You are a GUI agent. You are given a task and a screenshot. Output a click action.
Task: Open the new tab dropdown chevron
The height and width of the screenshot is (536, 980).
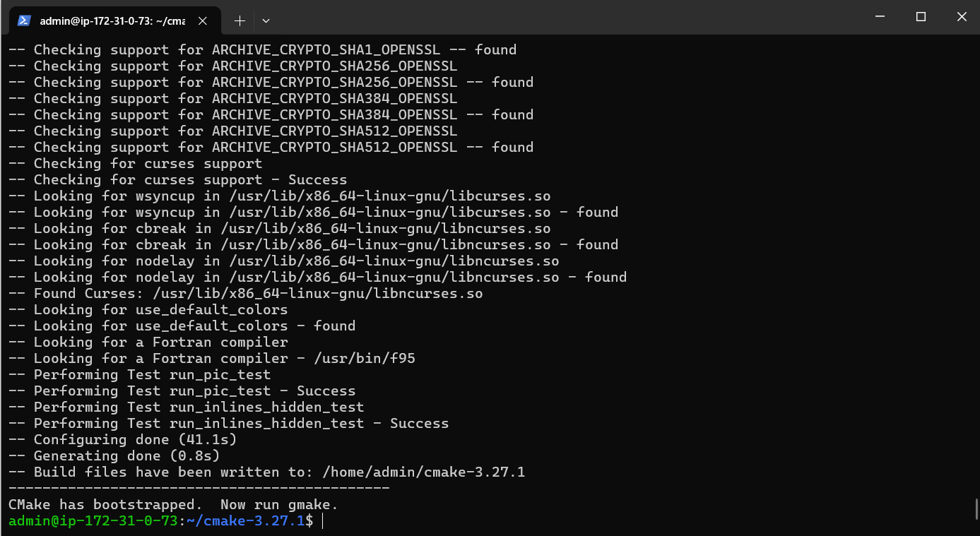(x=266, y=20)
